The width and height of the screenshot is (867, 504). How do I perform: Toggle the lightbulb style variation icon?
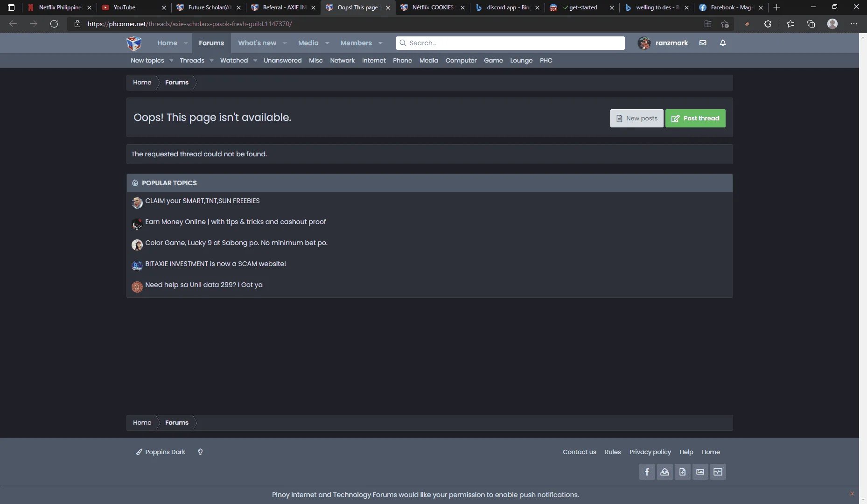pos(200,452)
